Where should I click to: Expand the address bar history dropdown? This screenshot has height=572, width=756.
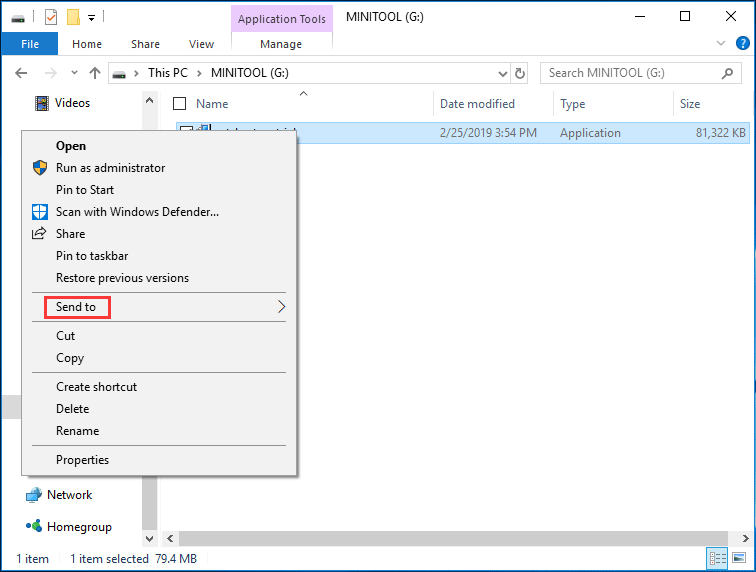coord(502,73)
